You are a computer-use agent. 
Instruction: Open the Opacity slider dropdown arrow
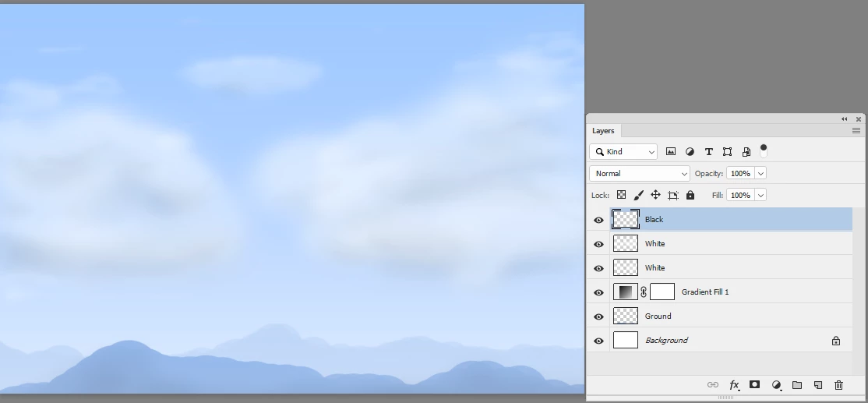(760, 173)
